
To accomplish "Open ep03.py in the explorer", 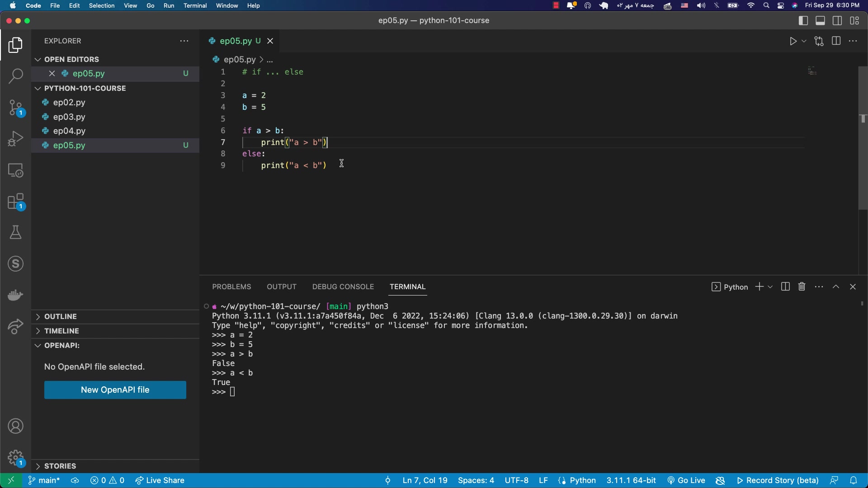I will (69, 117).
